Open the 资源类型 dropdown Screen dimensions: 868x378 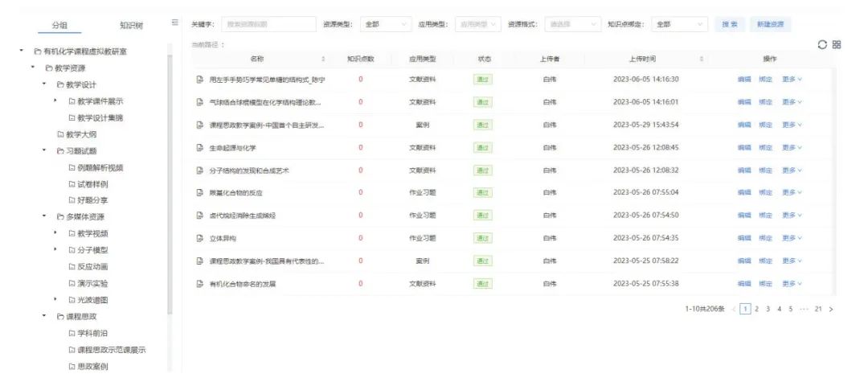click(x=386, y=24)
